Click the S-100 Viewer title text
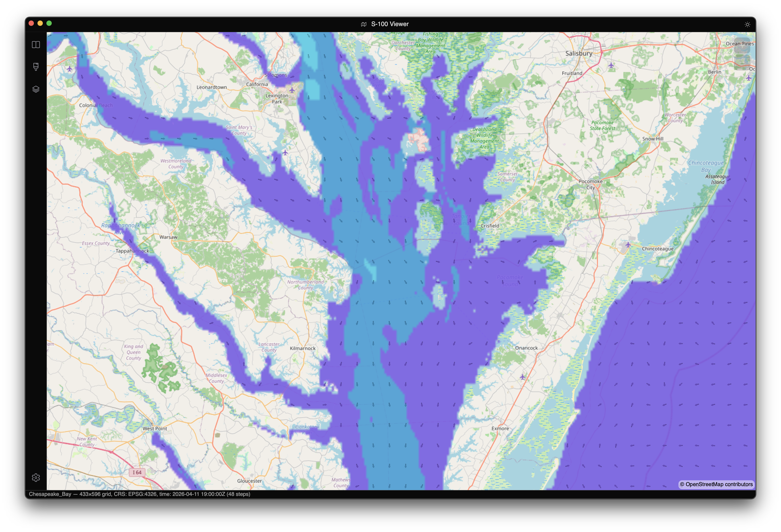The height and width of the screenshot is (532, 781). click(x=390, y=24)
